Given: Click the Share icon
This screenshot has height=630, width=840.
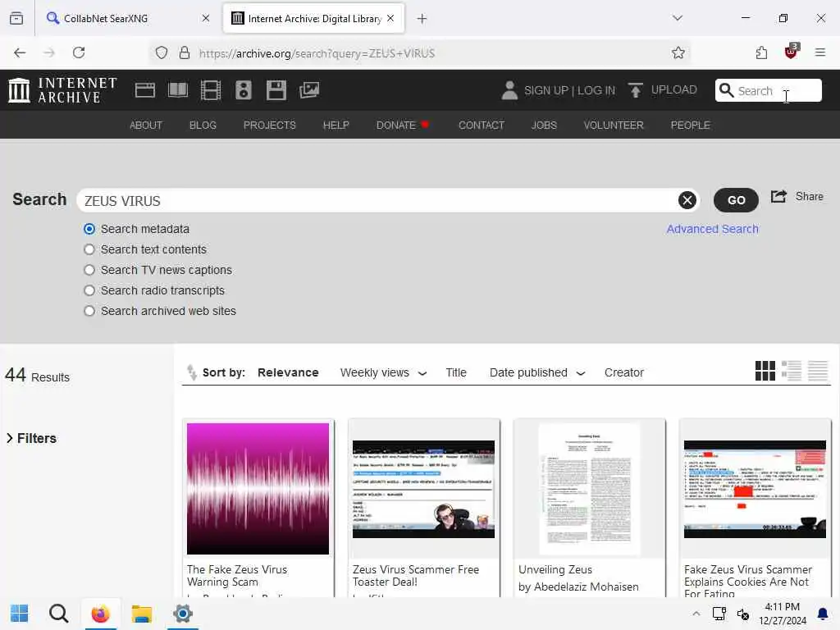Looking at the screenshot, I should point(778,197).
